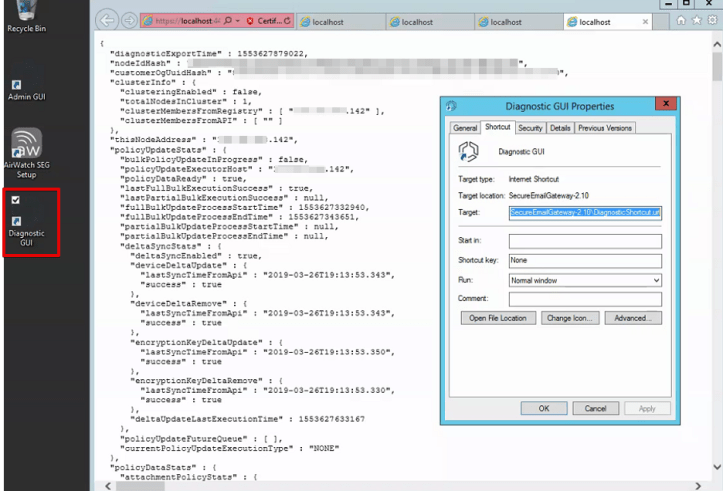
Task: Open the address bar search dropdown arrow
Action: 236,21
